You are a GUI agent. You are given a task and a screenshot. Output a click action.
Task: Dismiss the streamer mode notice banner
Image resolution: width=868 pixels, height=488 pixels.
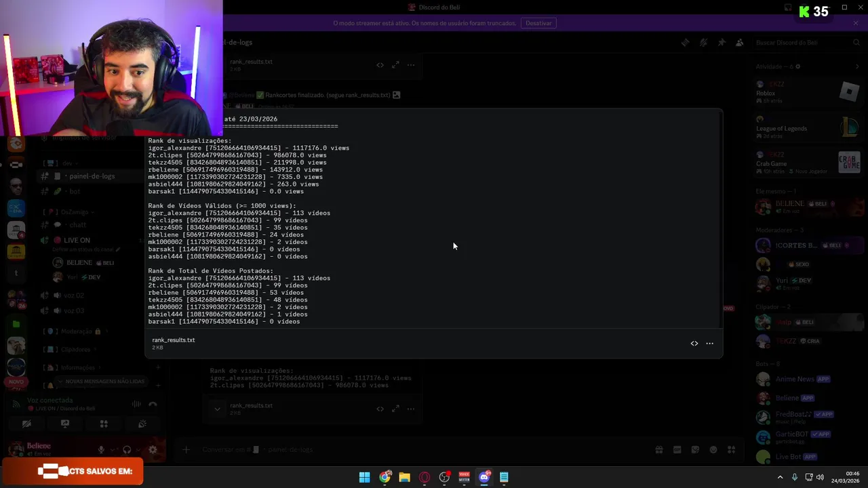856,23
